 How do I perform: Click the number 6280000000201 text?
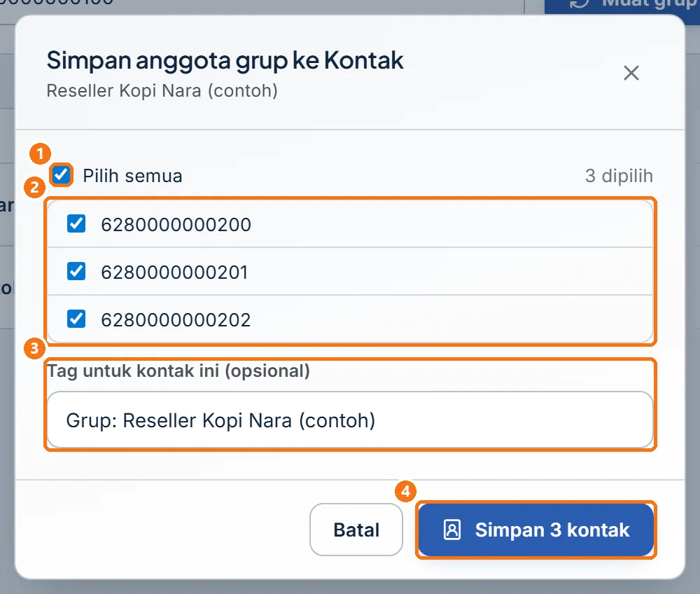(x=174, y=272)
